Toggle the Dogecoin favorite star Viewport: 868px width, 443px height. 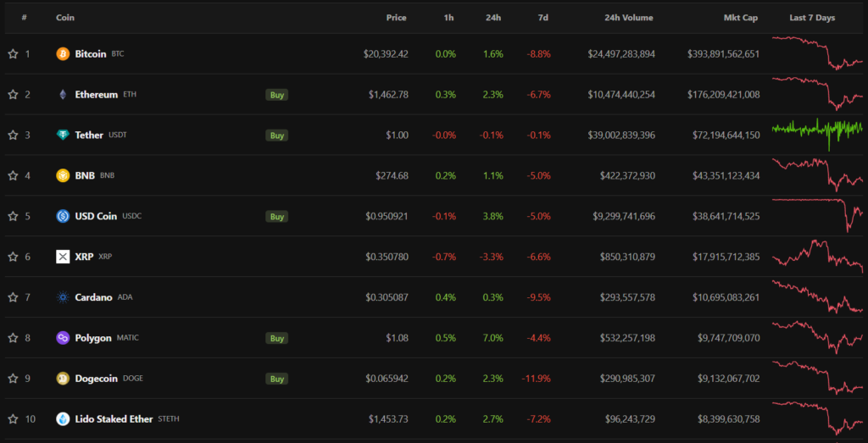13,379
